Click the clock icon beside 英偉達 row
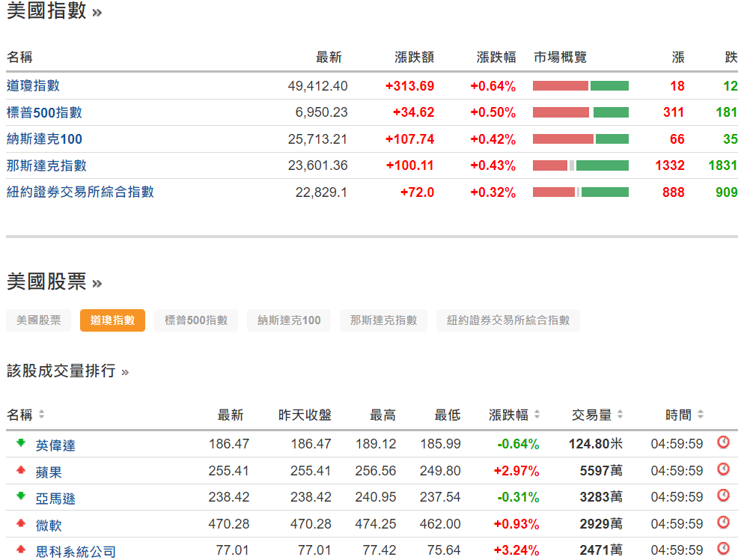The height and width of the screenshot is (560, 744). click(722, 442)
